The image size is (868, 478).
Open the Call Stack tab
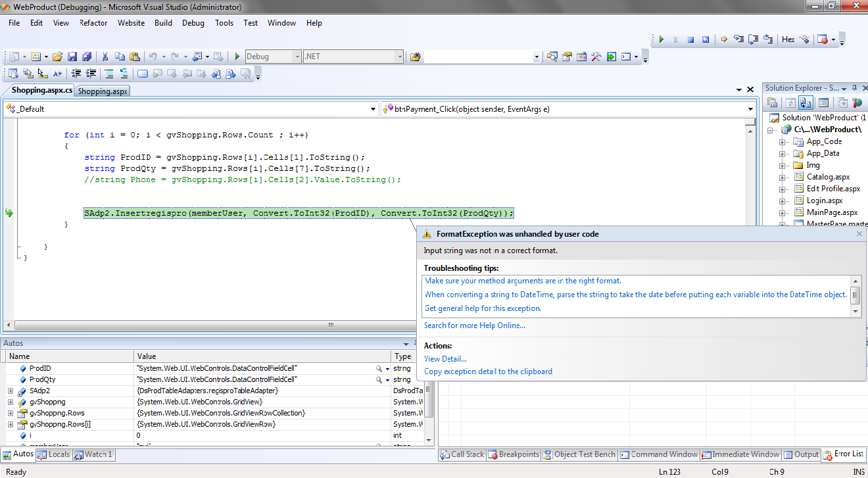point(462,454)
